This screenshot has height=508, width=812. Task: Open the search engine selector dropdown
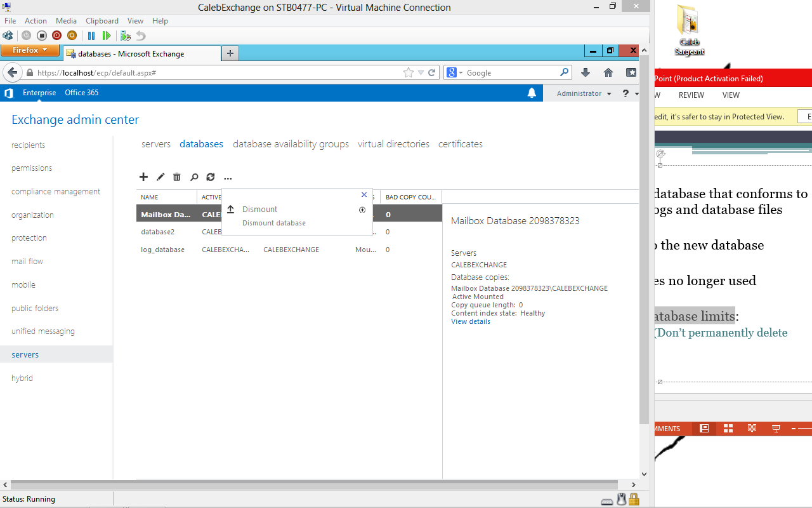[454, 72]
